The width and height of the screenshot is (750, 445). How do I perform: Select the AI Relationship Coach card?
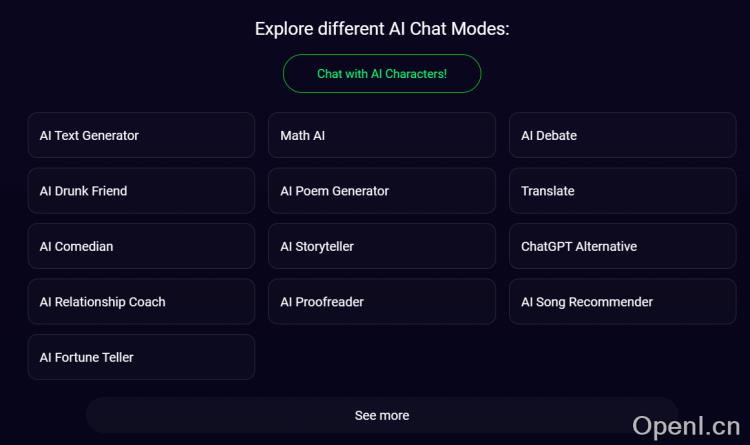[x=141, y=302]
